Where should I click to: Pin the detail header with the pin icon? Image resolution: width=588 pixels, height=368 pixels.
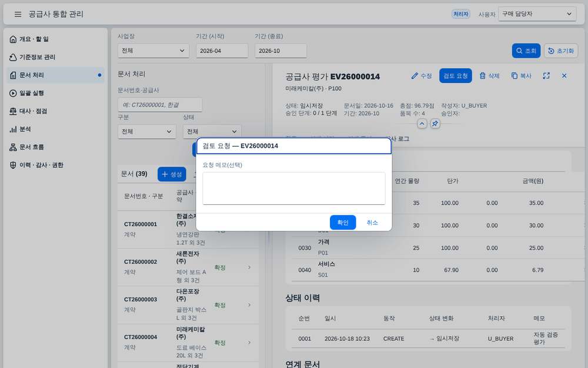click(435, 124)
